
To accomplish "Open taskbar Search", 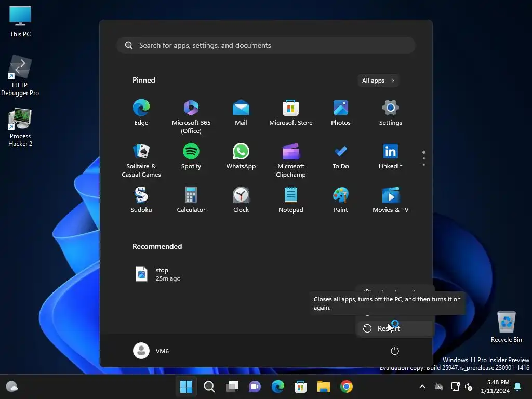I will click(209, 387).
